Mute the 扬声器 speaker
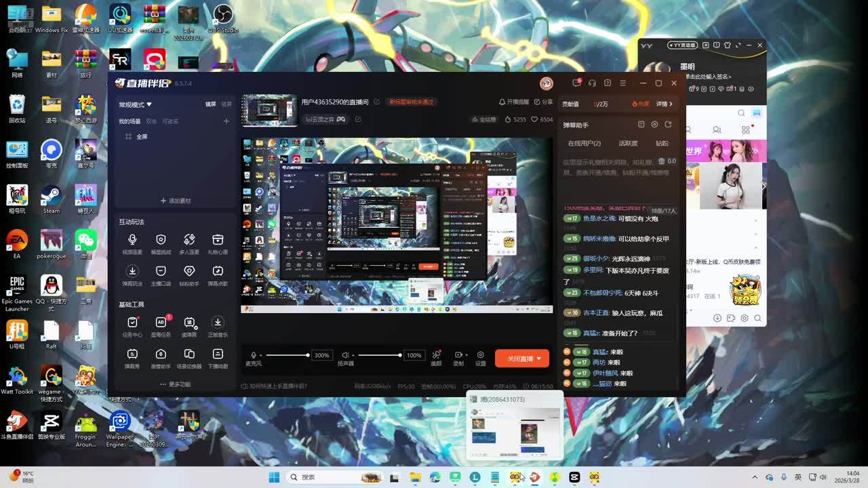 345,355
